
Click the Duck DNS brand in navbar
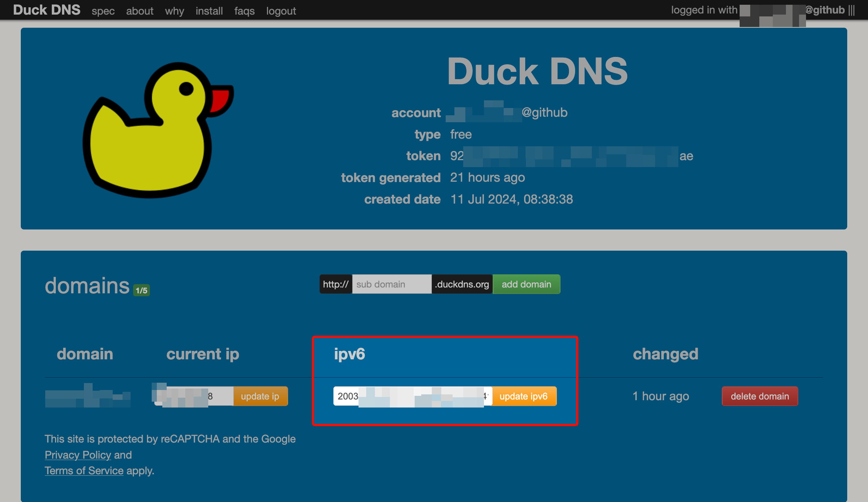click(47, 10)
